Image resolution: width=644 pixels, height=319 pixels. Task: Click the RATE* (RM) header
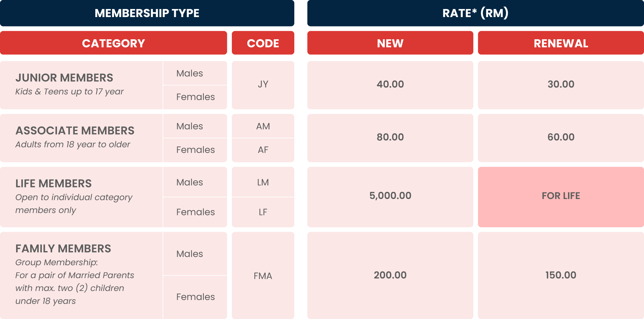click(476, 13)
